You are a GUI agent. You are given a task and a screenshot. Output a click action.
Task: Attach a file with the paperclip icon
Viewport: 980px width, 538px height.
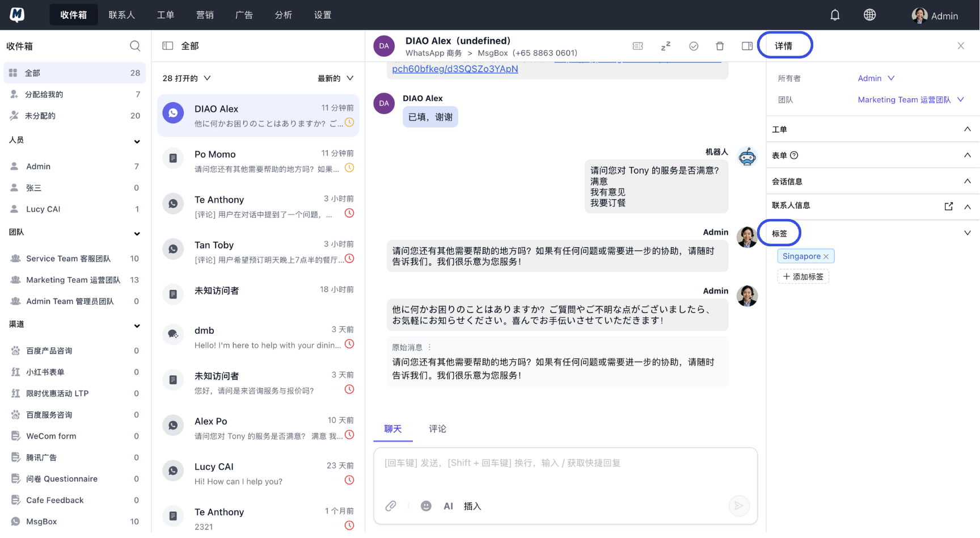[x=391, y=506]
